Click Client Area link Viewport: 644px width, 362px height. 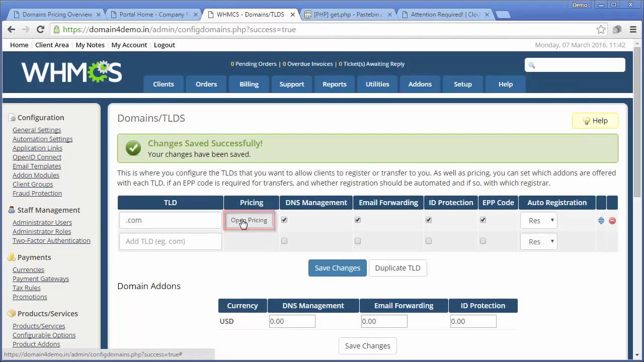point(52,45)
